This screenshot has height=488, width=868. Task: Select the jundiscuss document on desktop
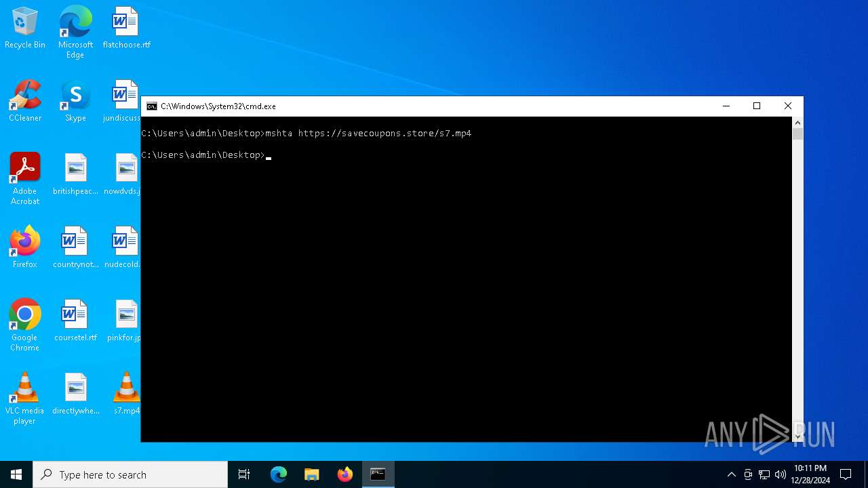point(122,102)
